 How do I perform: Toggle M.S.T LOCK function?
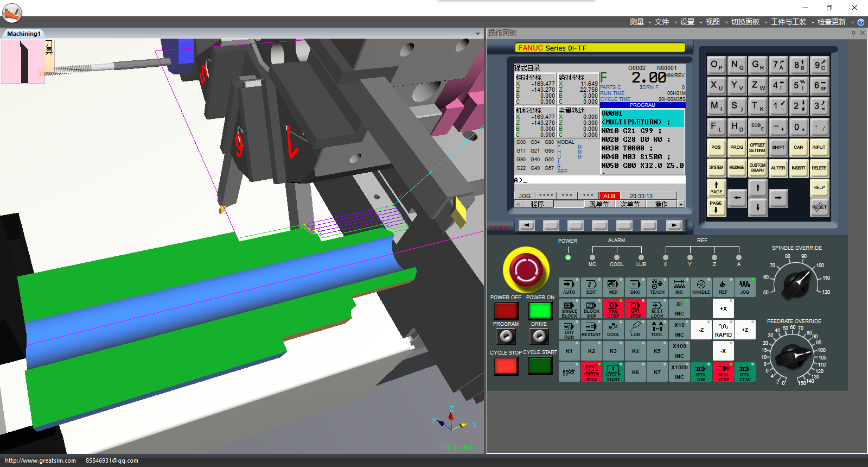[x=657, y=308]
